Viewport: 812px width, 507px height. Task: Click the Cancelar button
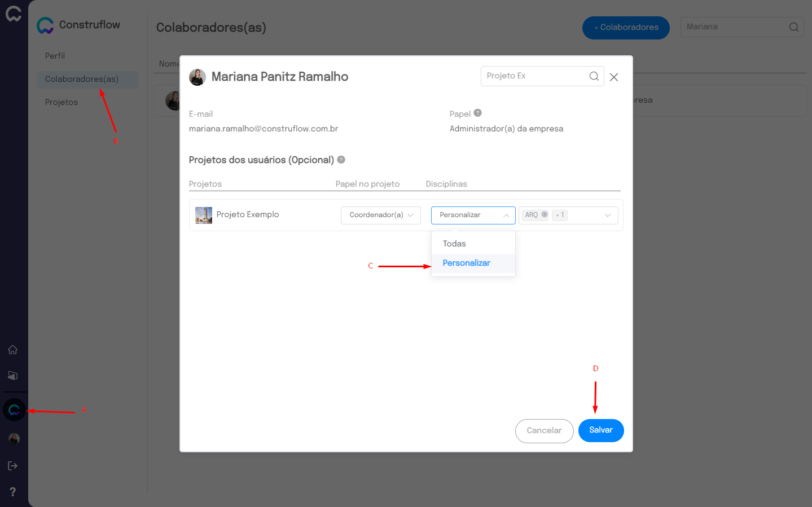tap(544, 430)
